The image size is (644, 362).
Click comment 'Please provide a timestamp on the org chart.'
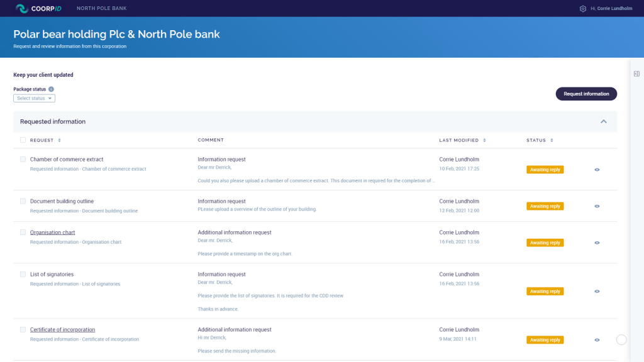coord(245,254)
